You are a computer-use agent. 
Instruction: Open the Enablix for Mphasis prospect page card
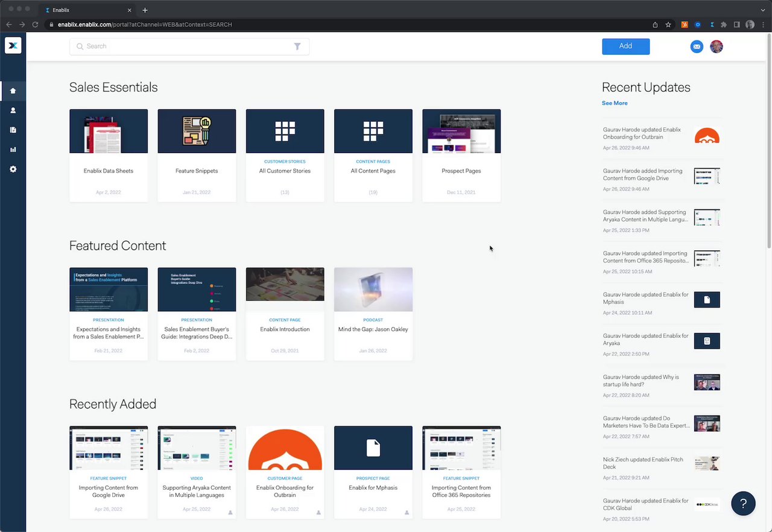(373, 472)
